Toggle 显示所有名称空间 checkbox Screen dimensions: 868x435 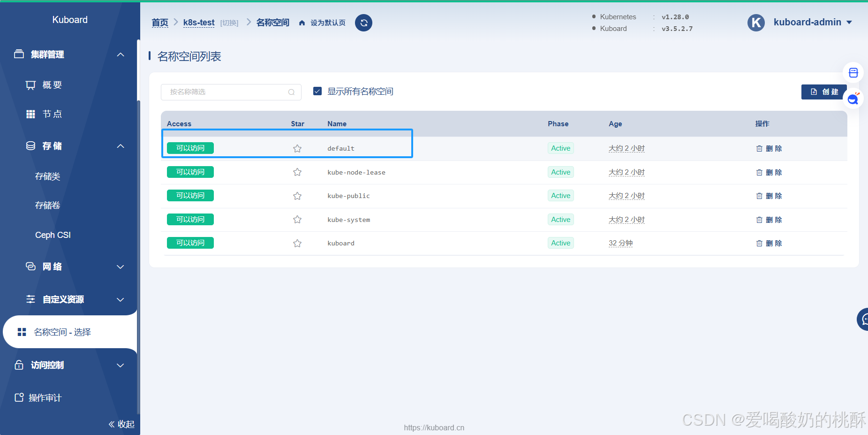tap(317, 91)
